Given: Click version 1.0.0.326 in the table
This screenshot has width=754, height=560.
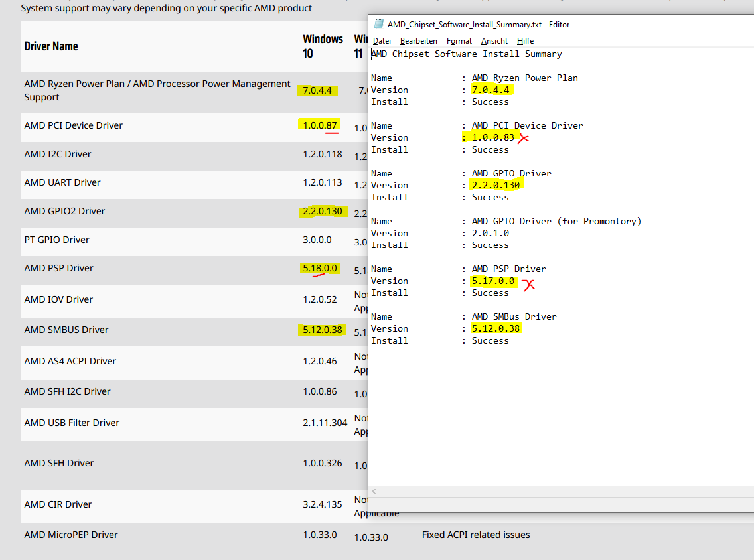Looking at the screenshot, I should coord(322,463).
